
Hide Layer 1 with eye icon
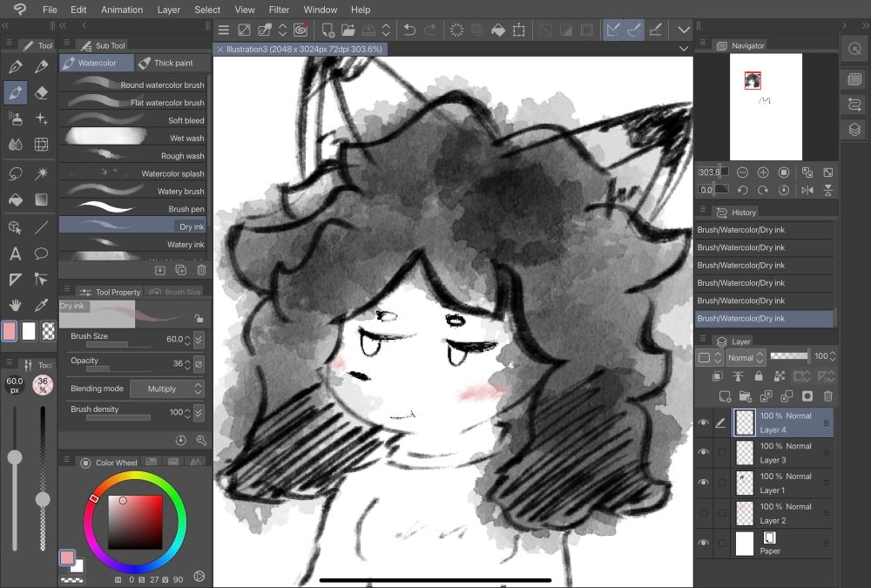tap(703, 483)
